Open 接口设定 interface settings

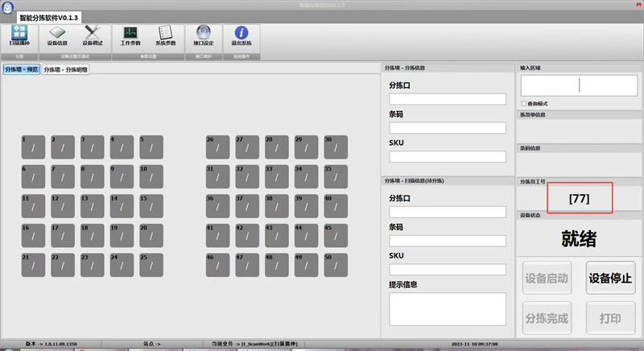[204, 35]
